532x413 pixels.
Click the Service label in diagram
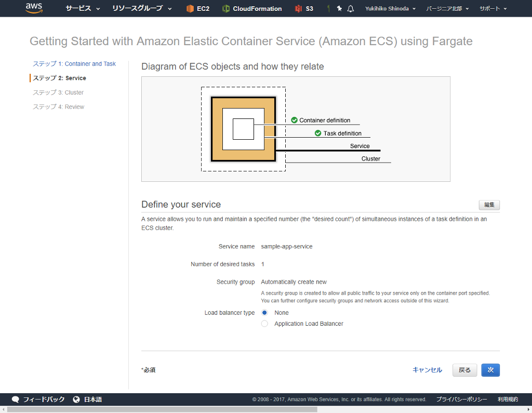pos(360,146)
